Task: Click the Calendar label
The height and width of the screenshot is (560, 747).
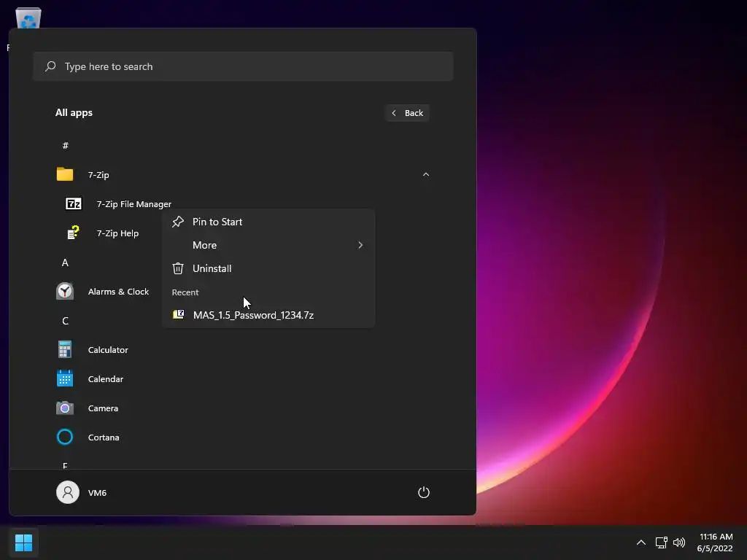Action: point(106,379)
